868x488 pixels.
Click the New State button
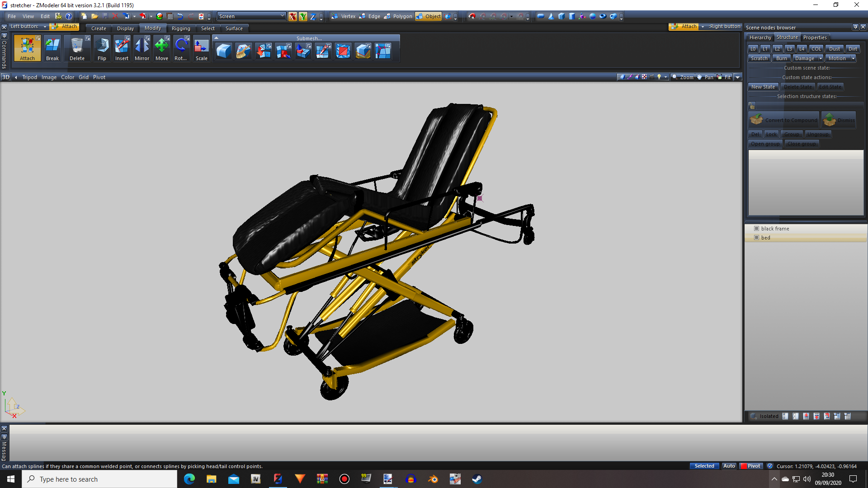[763, 87]
